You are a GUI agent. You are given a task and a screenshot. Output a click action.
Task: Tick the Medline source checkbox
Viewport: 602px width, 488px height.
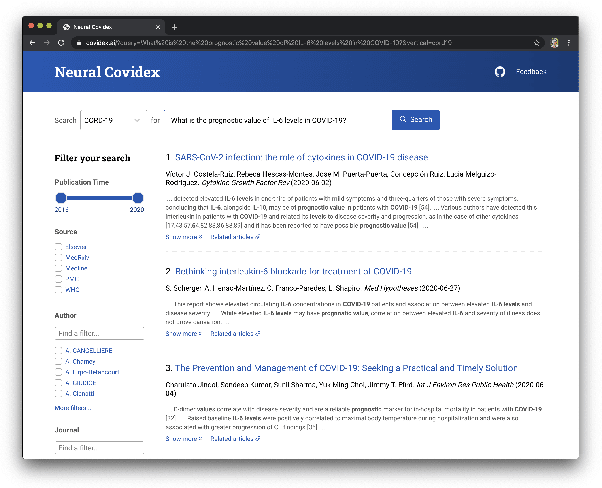click(x=58, y=268)
